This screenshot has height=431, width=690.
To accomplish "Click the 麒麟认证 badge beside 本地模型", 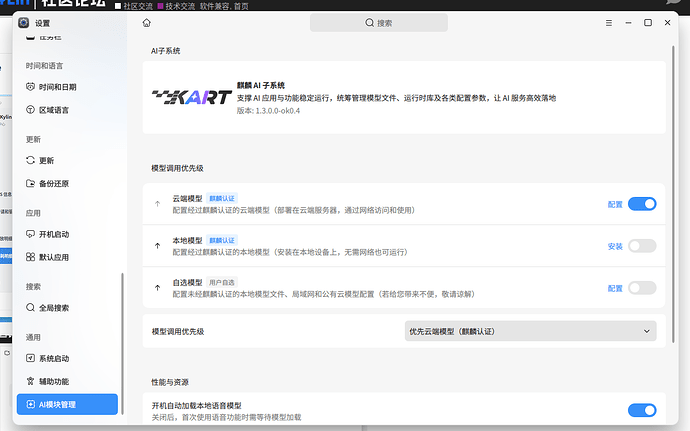I will pyautogui.click(x=222, y=240).
